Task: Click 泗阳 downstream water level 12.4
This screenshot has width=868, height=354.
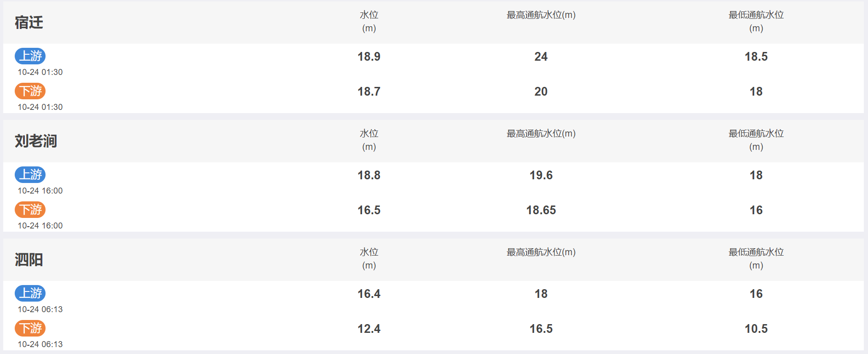Action: 369,329
